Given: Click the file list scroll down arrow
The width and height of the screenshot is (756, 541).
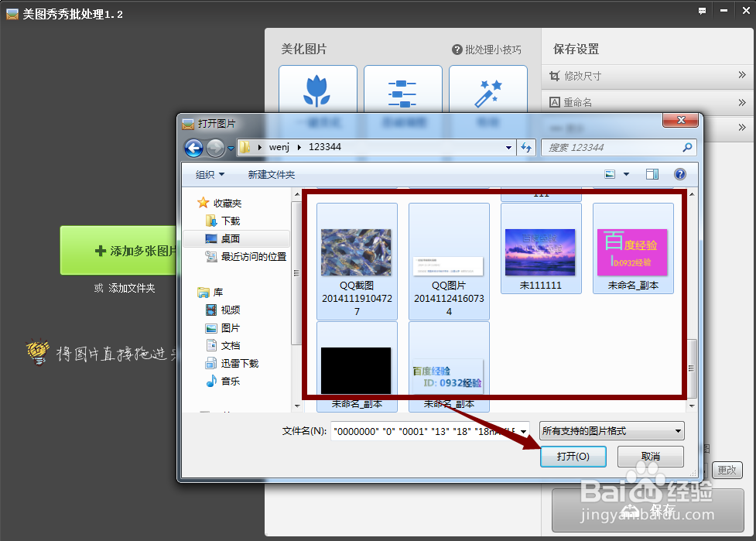Looking at the screenshot, I should pos(692,406).
